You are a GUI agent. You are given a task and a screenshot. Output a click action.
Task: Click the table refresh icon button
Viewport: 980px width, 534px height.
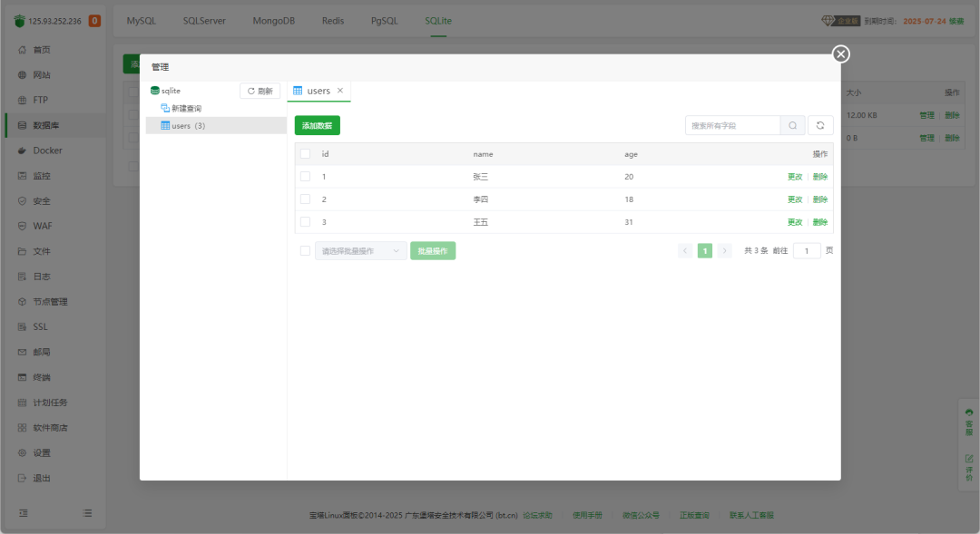tap(820, 125)
